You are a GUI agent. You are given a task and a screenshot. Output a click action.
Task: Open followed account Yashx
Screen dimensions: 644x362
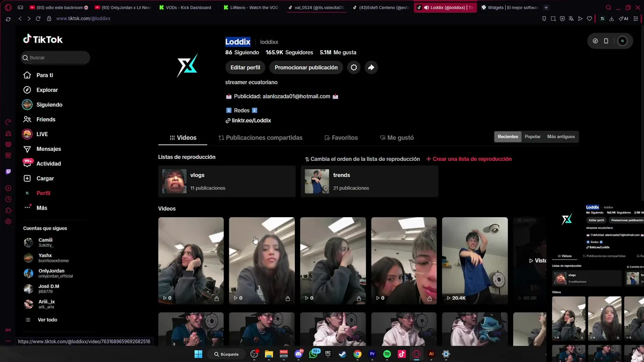[46, 258]
